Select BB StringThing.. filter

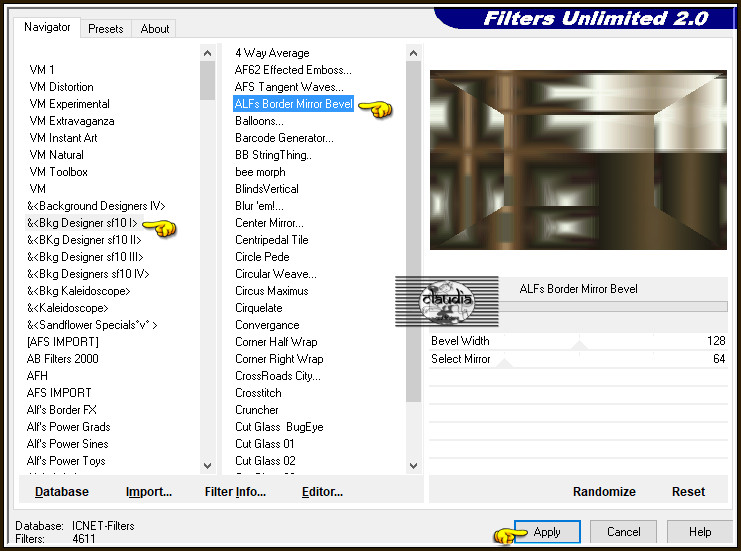273,155
